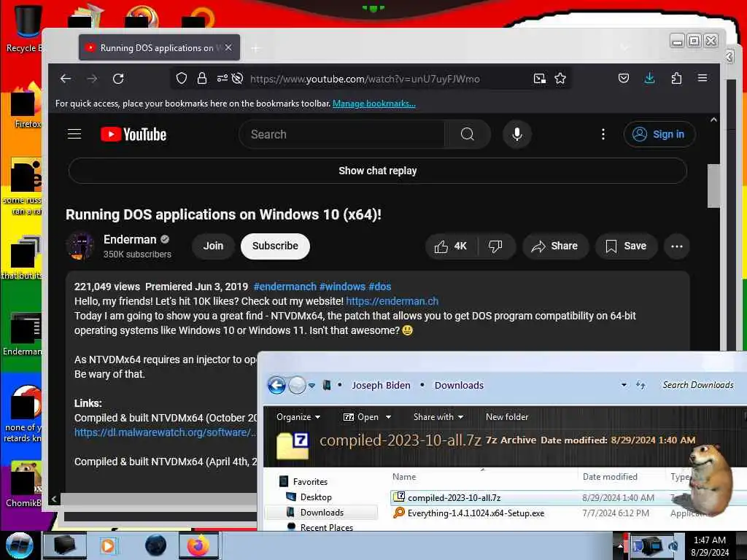Open Enderman channel avatar
This screenshot has height=560, width=747.
pyautogui.click(x=80, y=246)
